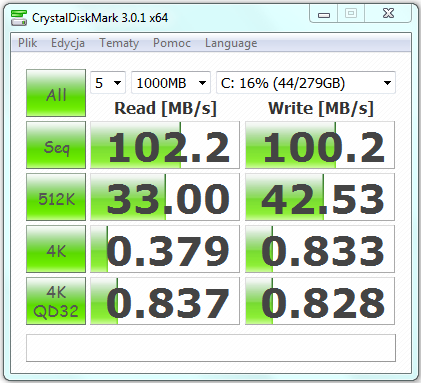Open the Language menu

[x=231, y=43]
